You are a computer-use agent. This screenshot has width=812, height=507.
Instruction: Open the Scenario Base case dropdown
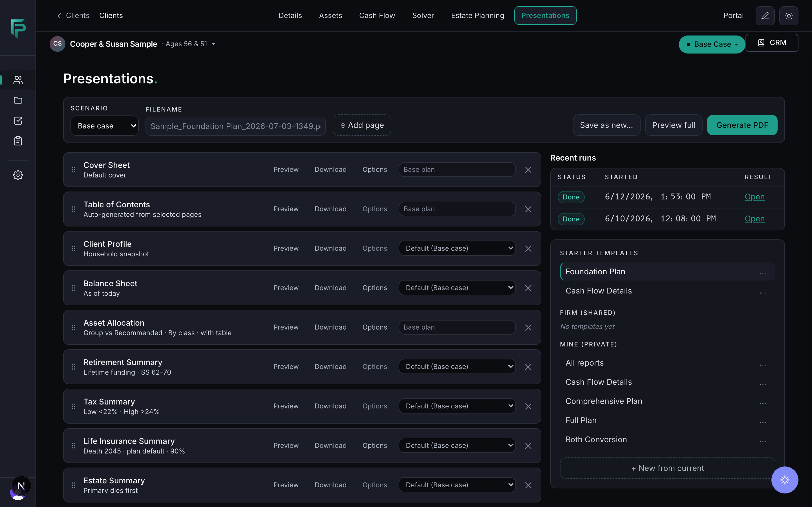[104, 126]
